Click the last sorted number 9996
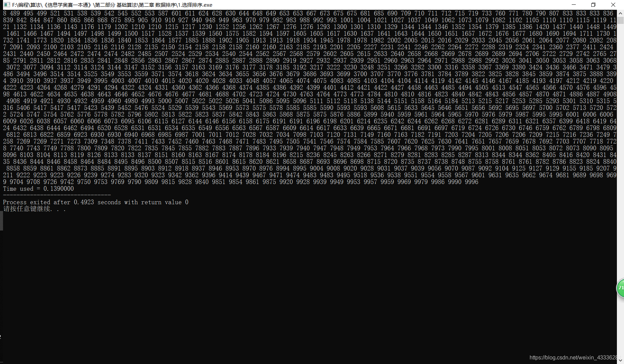The height and width of the screenshot is (364, 624). [x=472, y=182]
